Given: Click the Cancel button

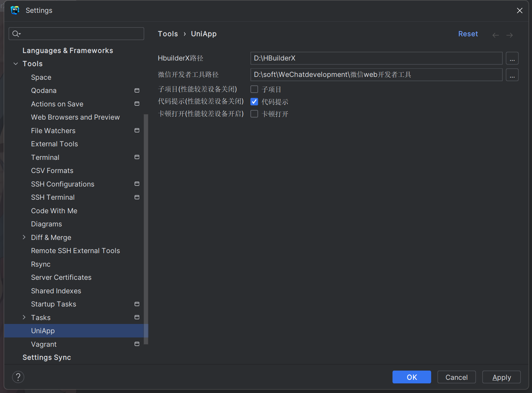Looking at the screenshot, I should pyautogui.click(x=457, y=377).
